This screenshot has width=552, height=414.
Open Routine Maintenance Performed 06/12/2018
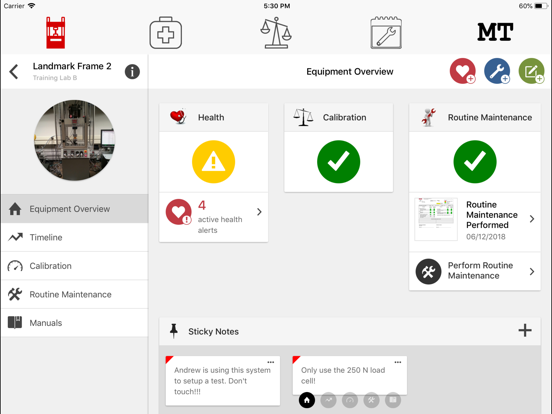click(x=475, y=222)
